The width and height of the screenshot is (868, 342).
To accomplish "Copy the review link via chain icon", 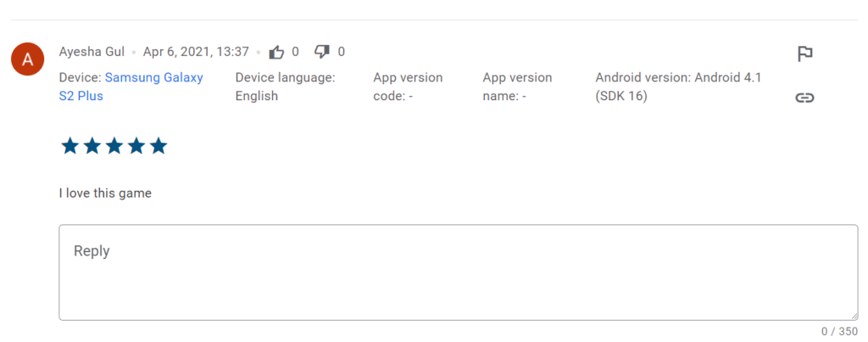I will coord(804,98).
